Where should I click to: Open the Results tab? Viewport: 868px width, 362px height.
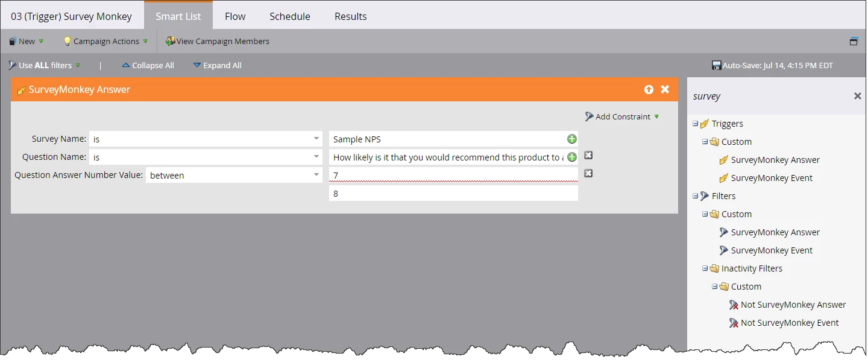pyautogui.click(x=350, y=16)
